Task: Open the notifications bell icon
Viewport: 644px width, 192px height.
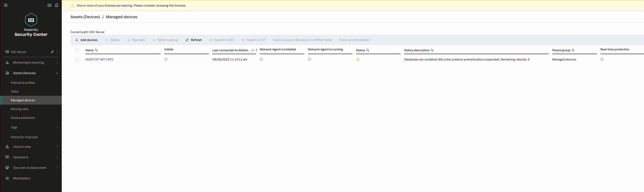Action: click(x=56, y=5)
